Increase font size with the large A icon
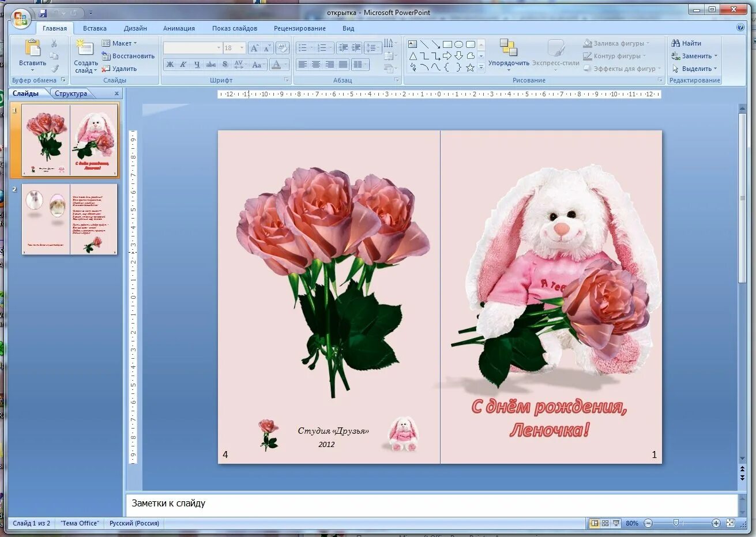Image resolution: width=756 pixels, height=537 pixels. pos(254,48)
